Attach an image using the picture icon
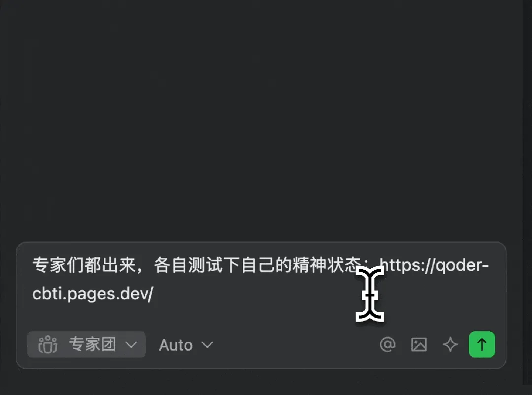 (419, 344)
